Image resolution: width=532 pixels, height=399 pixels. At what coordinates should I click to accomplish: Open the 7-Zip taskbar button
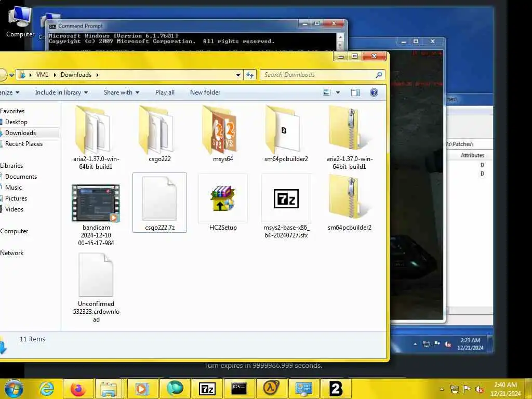(207, 389)
